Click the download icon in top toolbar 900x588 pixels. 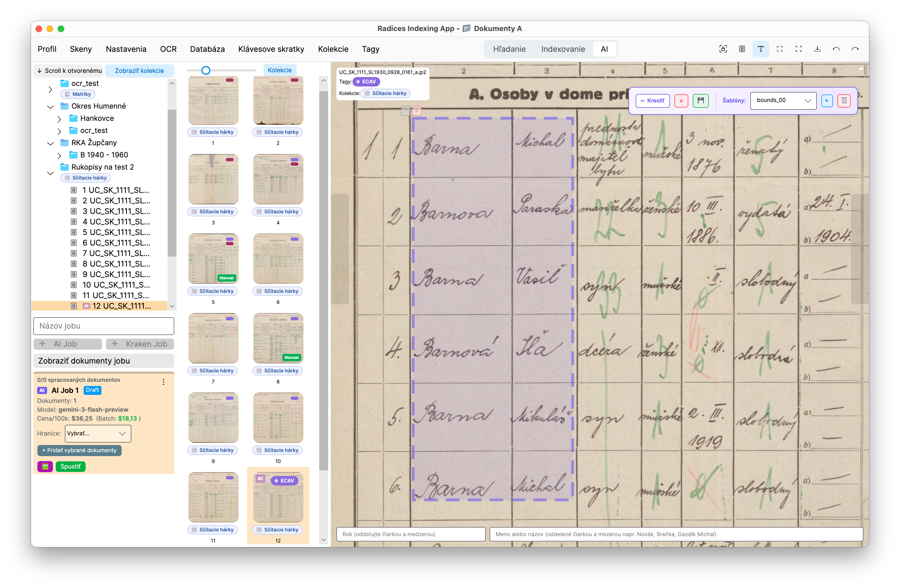[817, 49]
